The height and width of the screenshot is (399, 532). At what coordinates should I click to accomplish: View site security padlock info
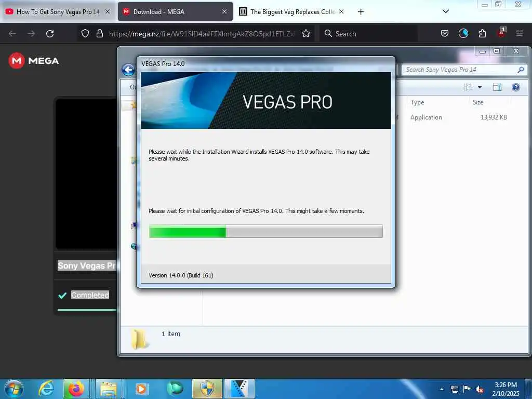pos(99,33)
